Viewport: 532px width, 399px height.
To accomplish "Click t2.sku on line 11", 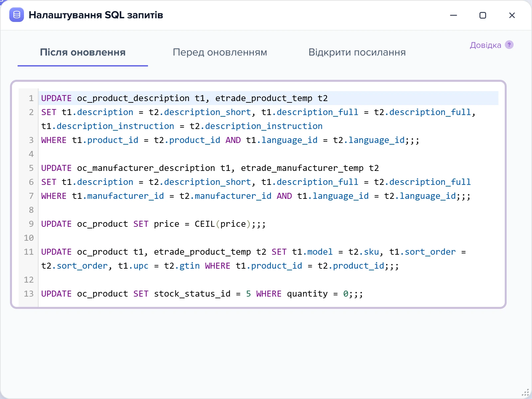I will pyautogui.click(x=364, y=252).
